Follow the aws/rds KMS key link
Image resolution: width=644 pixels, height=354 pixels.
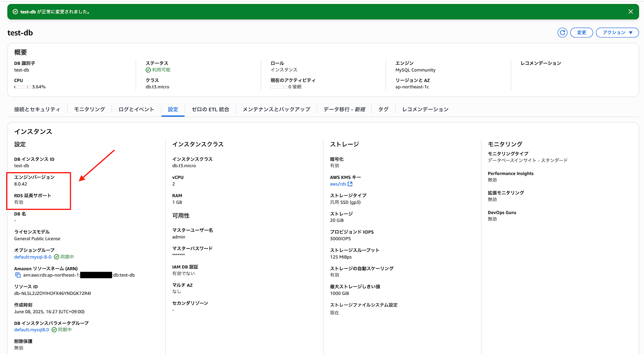click(338, 184)
